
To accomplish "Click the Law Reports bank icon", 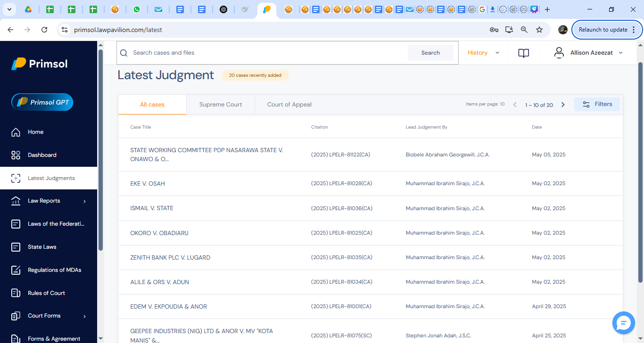I will [x=16, y=201].
